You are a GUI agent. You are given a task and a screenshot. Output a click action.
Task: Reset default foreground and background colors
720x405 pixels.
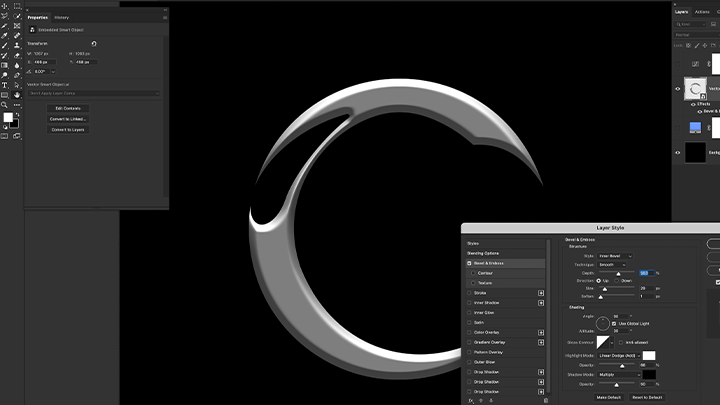[x=5, y=127]
